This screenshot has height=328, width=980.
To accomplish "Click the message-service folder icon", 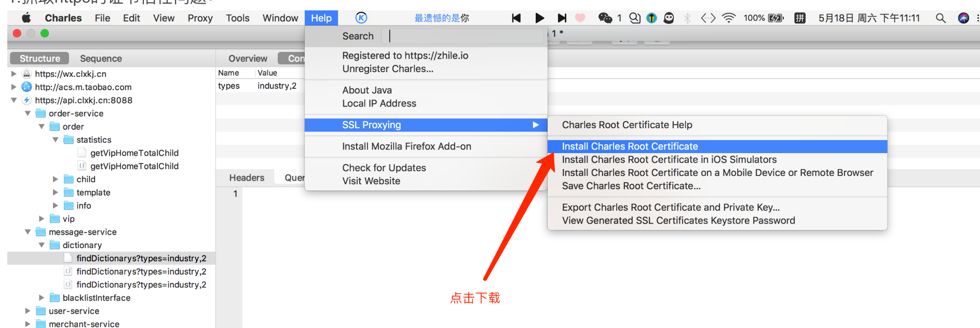I will (40, 232).
